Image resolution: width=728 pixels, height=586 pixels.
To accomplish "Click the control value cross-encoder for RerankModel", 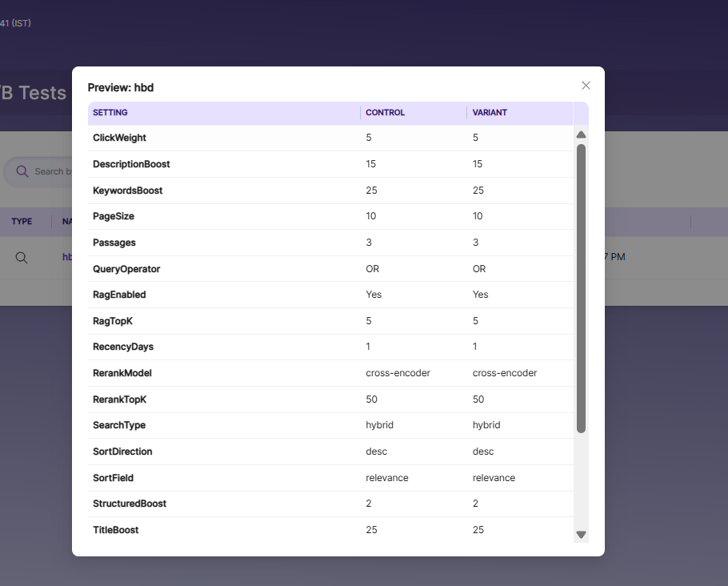I will click(x=398, y=373).
